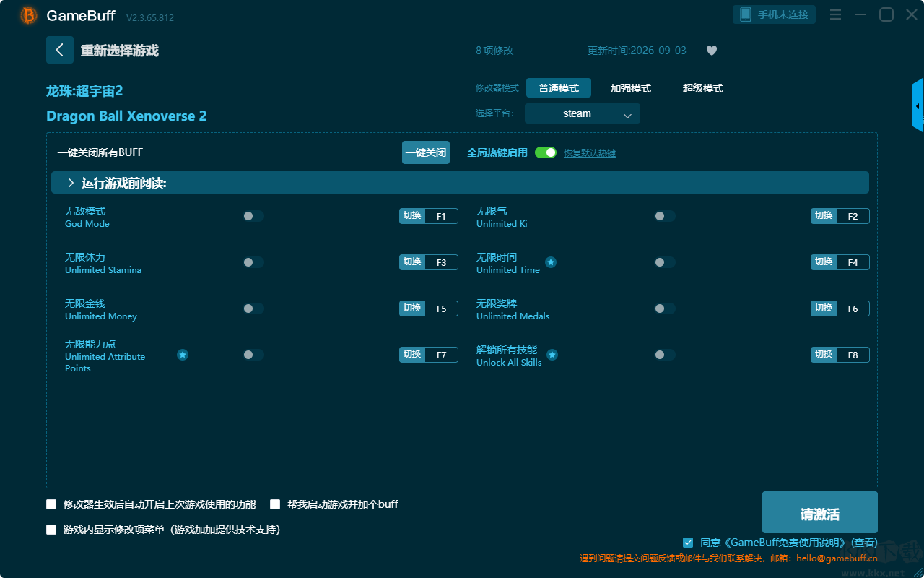Enable Unlock All Skills switch

coord(665,355)
